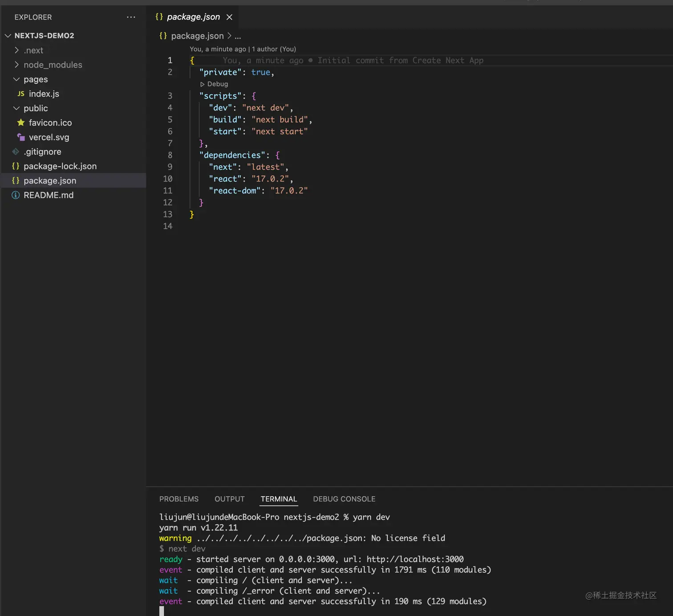The image size is (673, 616).
Task: Click the "yarn run v1.22.11" terminal line
Action: pos(199,527)
